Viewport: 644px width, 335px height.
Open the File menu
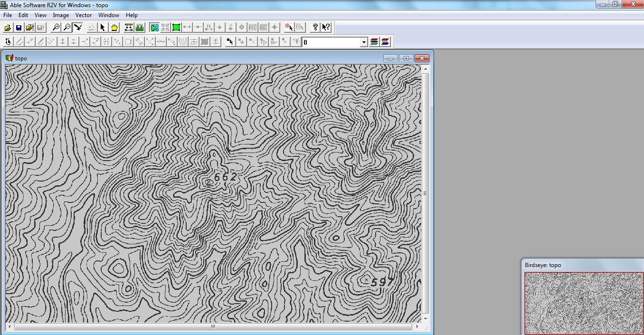tap(8, 15)
